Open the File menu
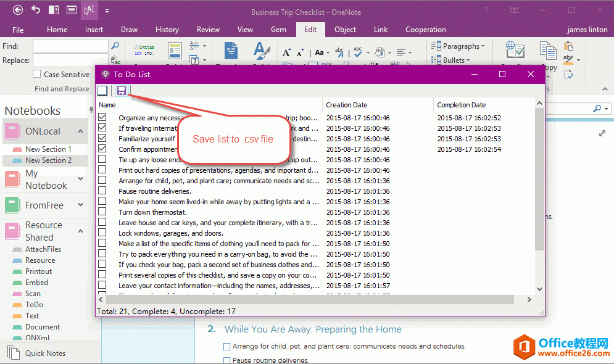 18,30
